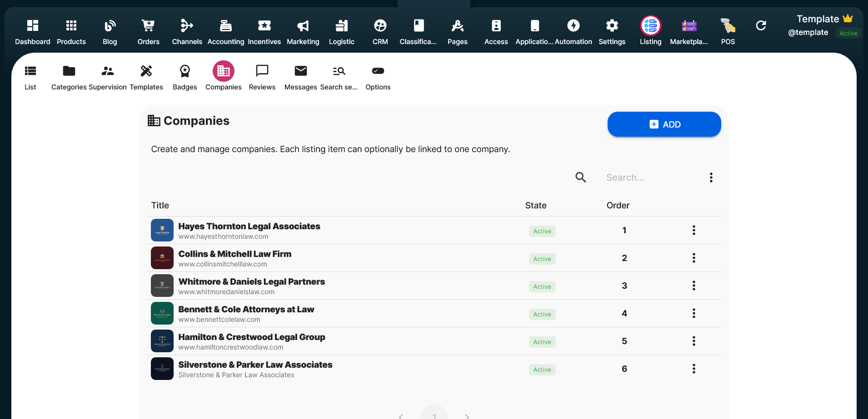Click the www.bennettcolelaw.com text
868x419 pixels.
pos(219,320)
